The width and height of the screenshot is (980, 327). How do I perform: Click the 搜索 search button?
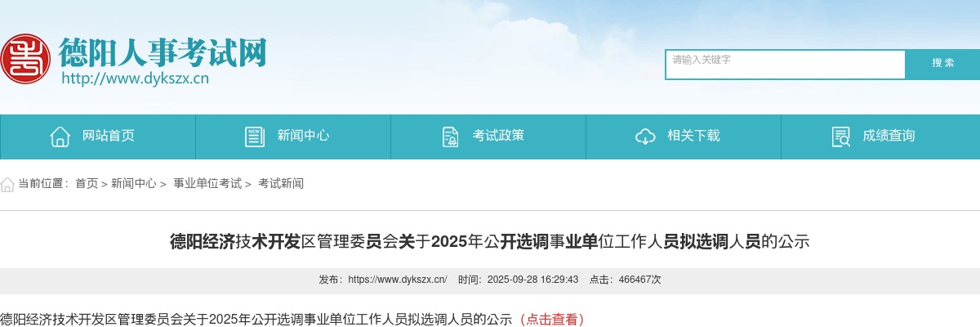(943, 64)
